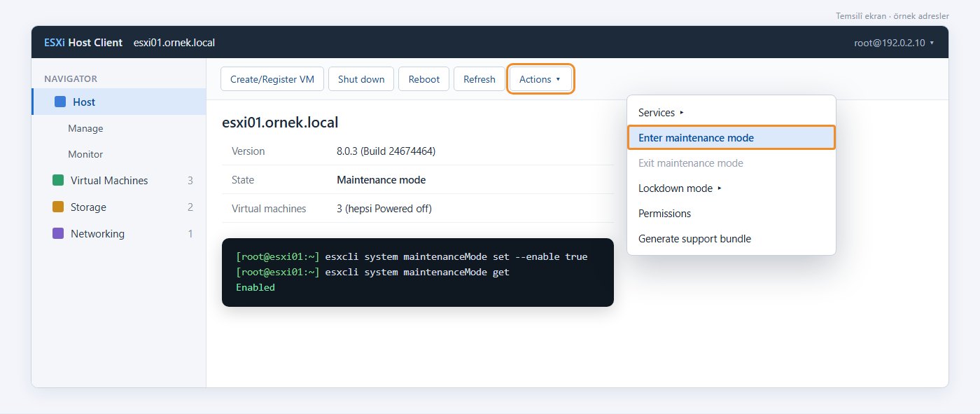980x414 pixels.
Task: Click the 3 (hepsi Powered off) value
Action: click(x=384, y=208)
